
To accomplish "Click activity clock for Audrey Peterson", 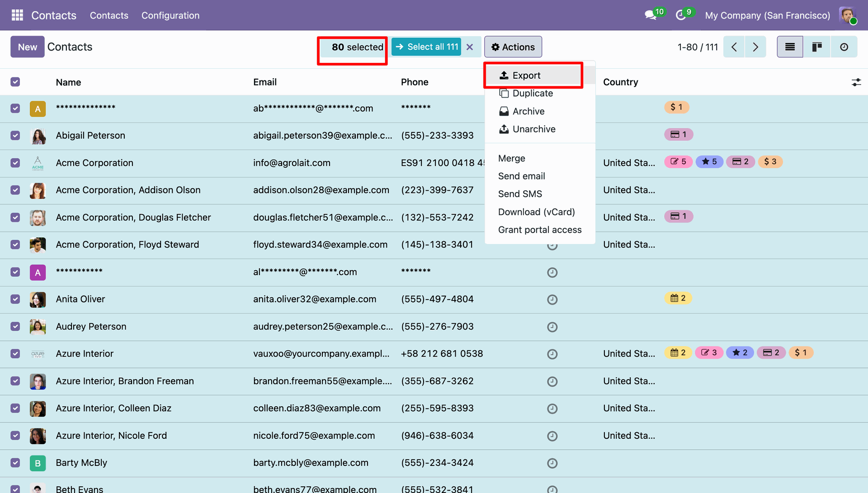I will tap(552, 327).
